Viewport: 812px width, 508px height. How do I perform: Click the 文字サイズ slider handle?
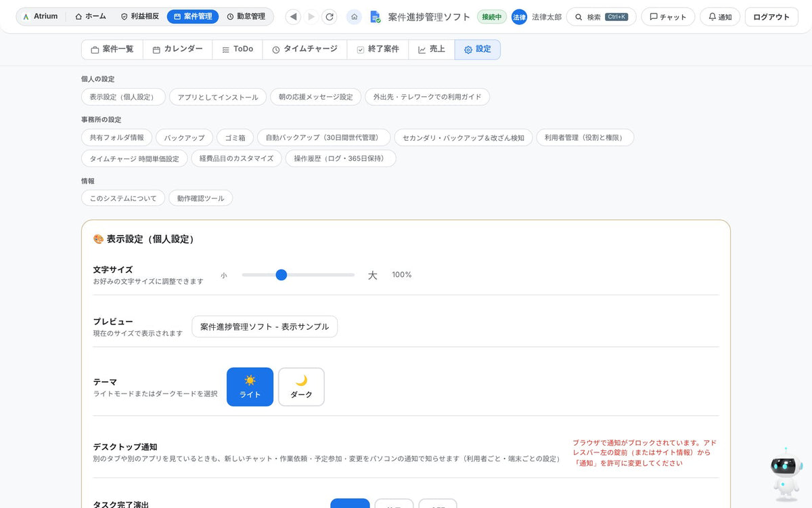click(281, 274)
